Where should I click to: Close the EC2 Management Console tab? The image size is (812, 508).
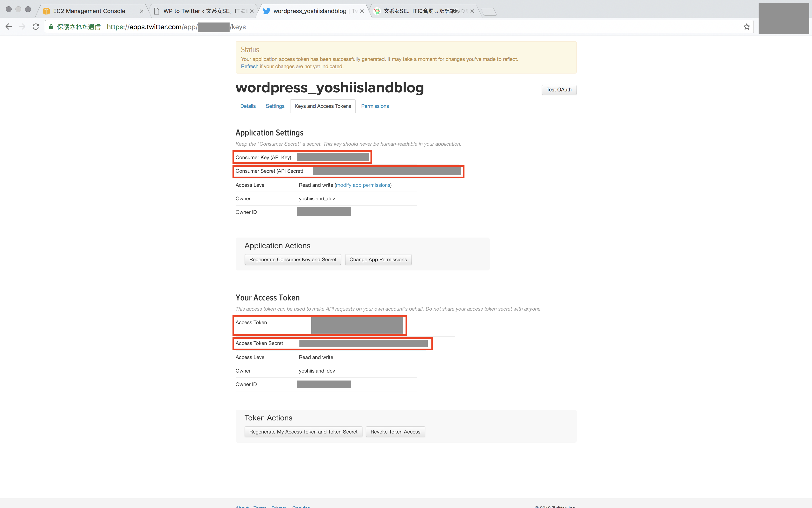point(142,11)
